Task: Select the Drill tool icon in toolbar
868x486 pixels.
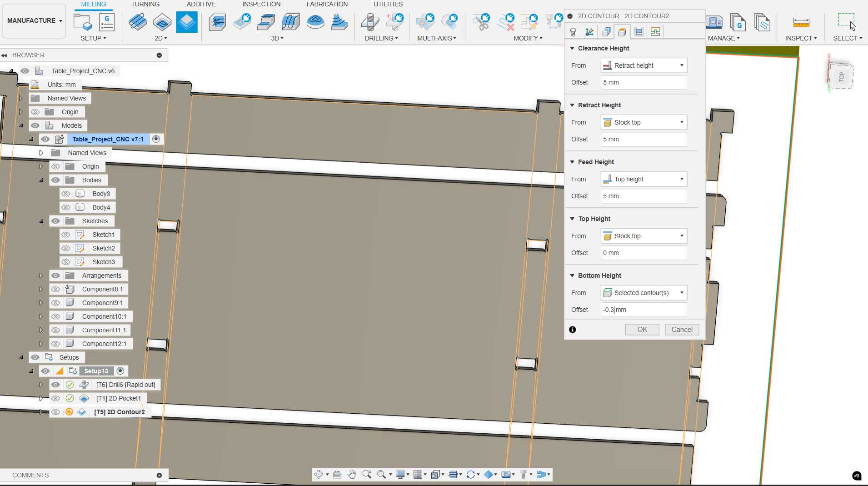Action: (x=370, y=22)
